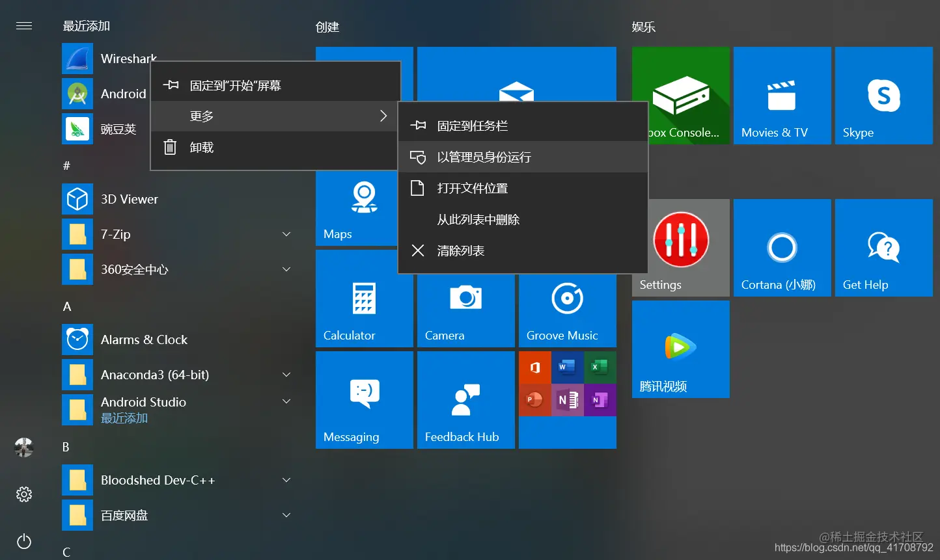940x560 pixels.
Task: Click the 娱乐 group header
Action: [644, 27]
